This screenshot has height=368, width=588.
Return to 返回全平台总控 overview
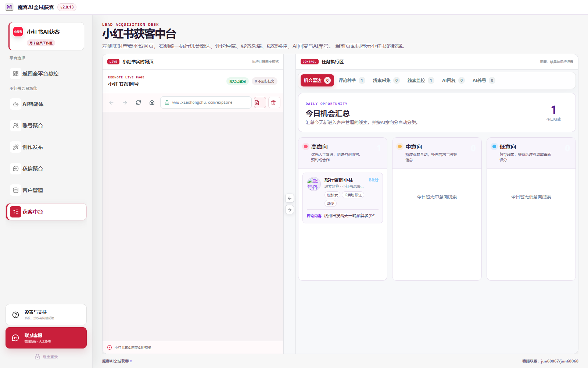[46, 74]
